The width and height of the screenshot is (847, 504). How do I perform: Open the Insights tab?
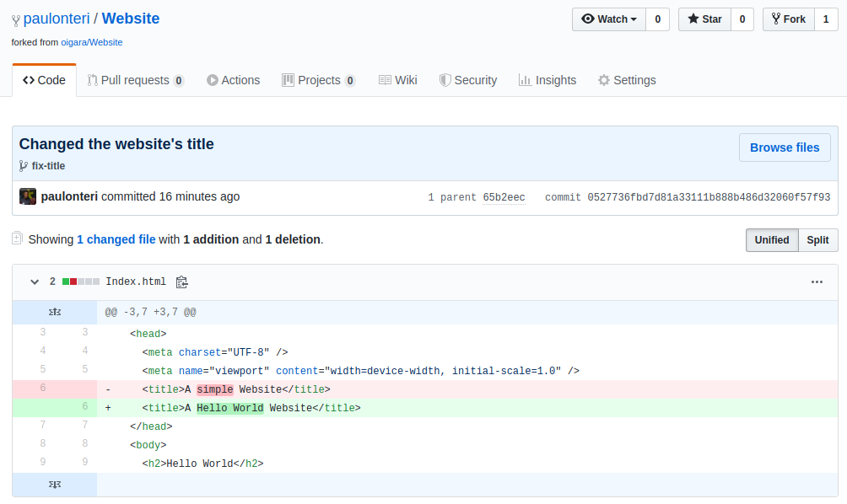(x=548, y=80)
